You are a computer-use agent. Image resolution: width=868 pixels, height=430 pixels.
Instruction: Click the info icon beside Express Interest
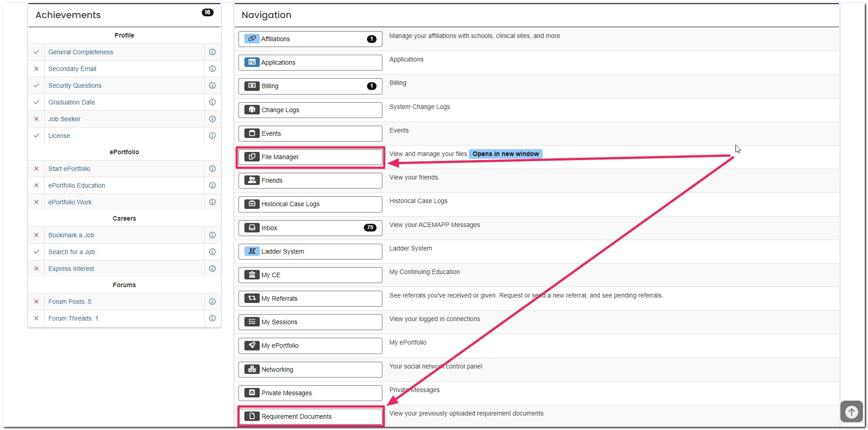point(212,268)
